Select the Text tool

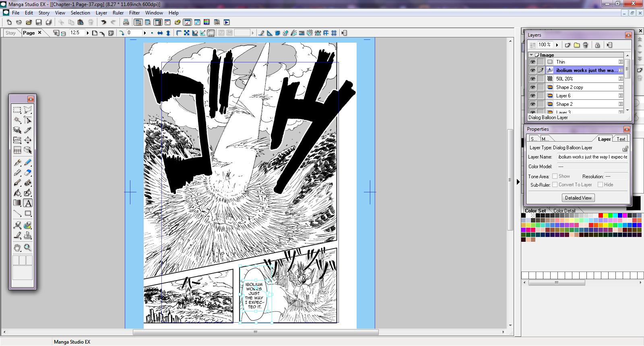coord(28,203)
